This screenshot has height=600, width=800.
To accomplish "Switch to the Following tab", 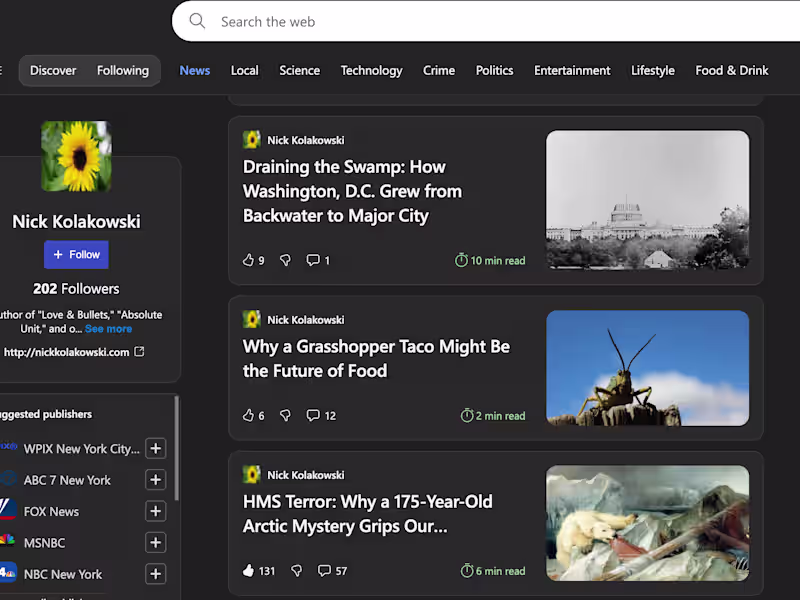I will pyautogui.click(x=122, y=70).
